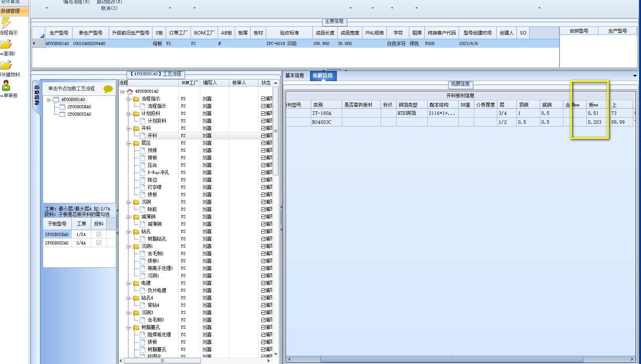Click the folder icon of 电镀

(x=136, y=283)
